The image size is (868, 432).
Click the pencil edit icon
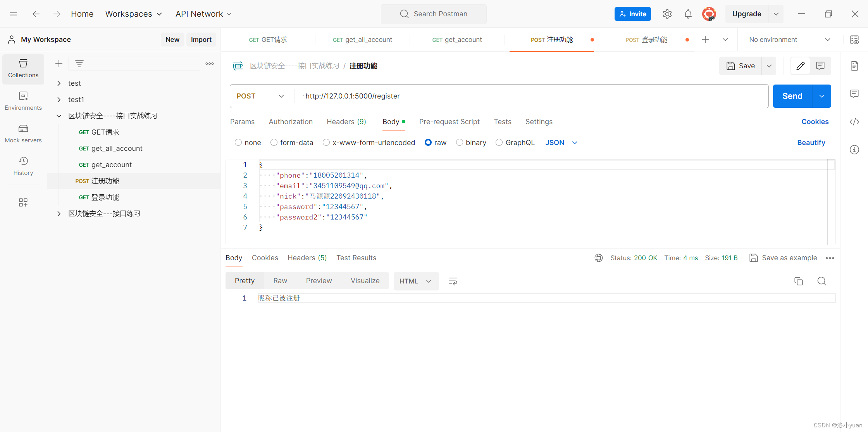pos(801,66)
